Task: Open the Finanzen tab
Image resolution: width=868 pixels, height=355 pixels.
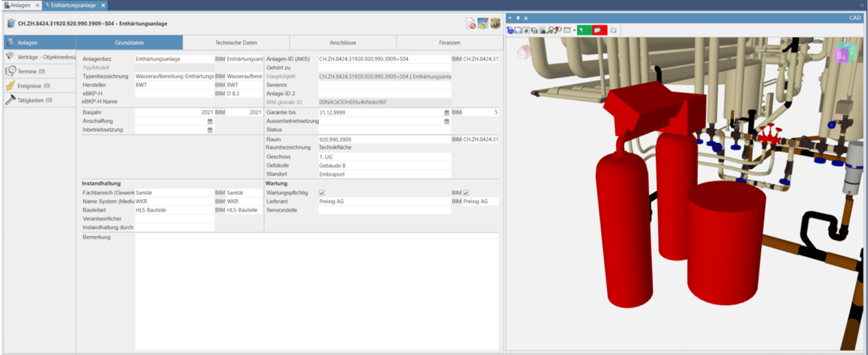Action: 449,42
